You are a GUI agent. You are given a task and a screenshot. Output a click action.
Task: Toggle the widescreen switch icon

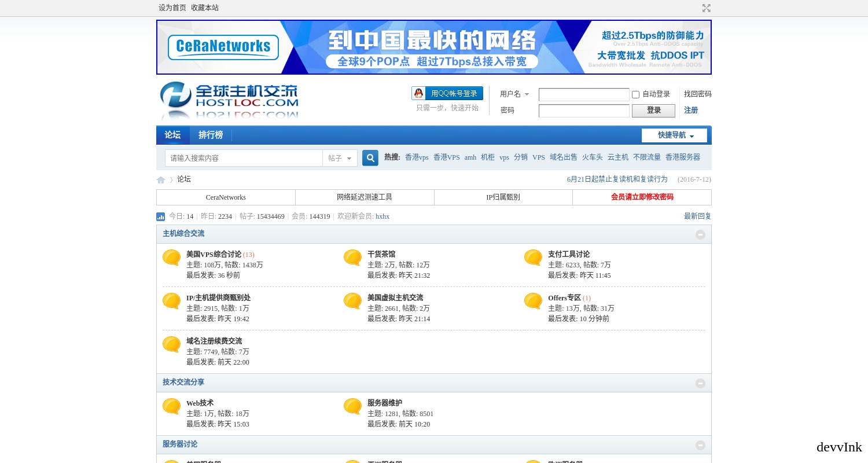(x=707, y=8)
